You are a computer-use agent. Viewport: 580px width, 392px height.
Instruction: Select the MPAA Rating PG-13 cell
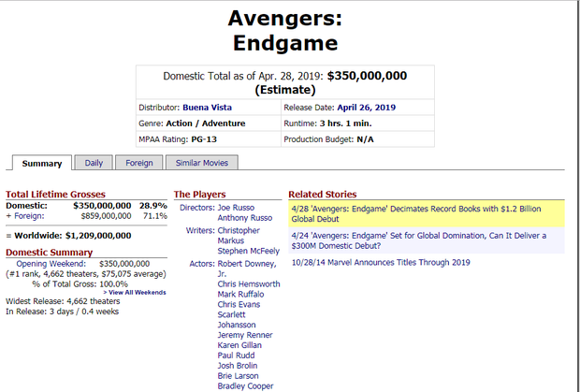pyautogui.click(x=209, y=139)
